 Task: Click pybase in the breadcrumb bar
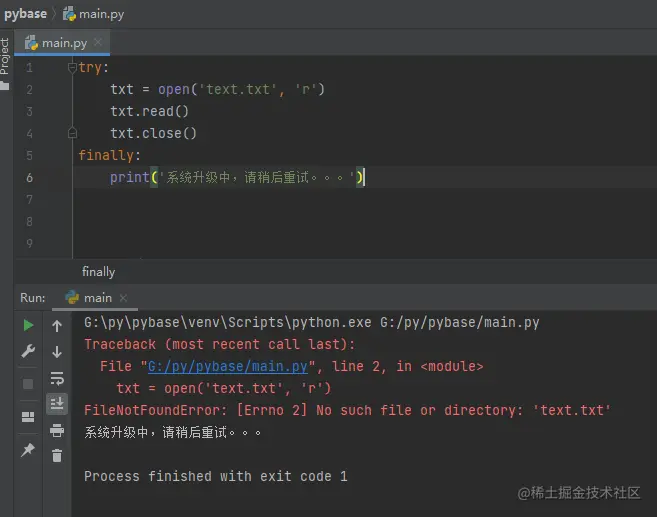point(26,14)
